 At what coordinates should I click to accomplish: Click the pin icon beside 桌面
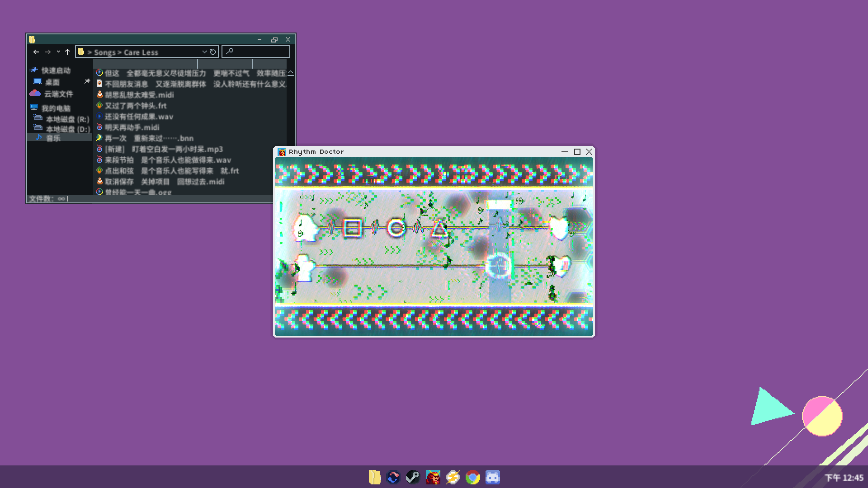coord(87,81)
